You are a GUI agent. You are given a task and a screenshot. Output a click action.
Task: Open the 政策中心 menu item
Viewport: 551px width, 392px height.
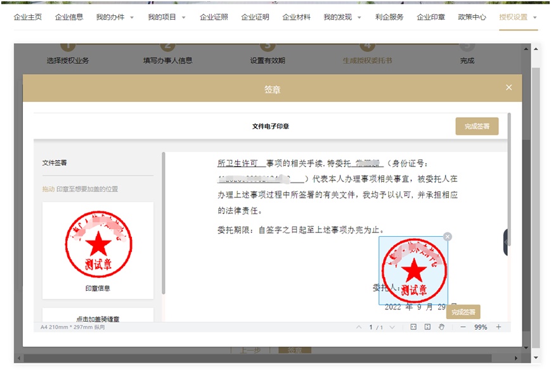472,17
